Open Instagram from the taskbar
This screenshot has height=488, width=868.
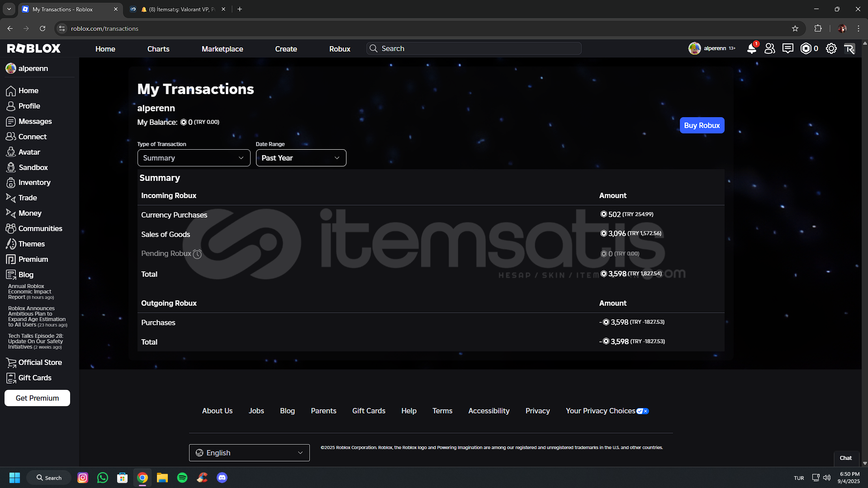83,478
